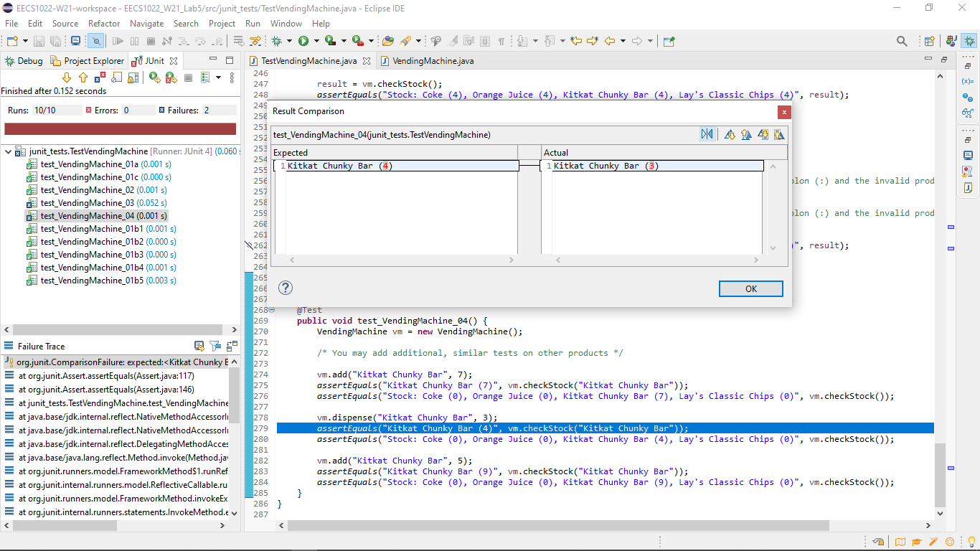Viewport: 980px width, 551px height.
Task: Toggle Skip All Breakpoints button
Action: [96, 42]
